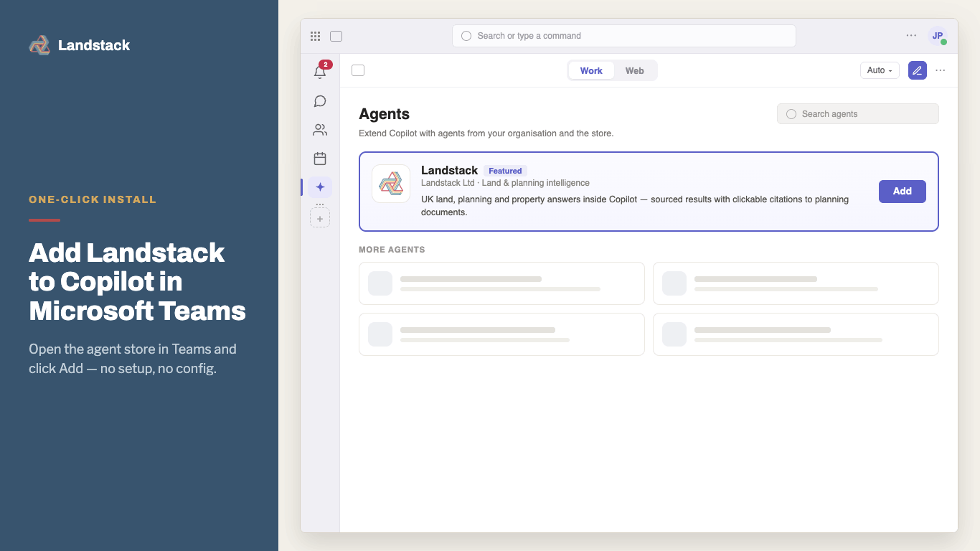The height and width of the screenshot is (551, 980).
Task: Click the Agents heading
Action: pos(385,114)
